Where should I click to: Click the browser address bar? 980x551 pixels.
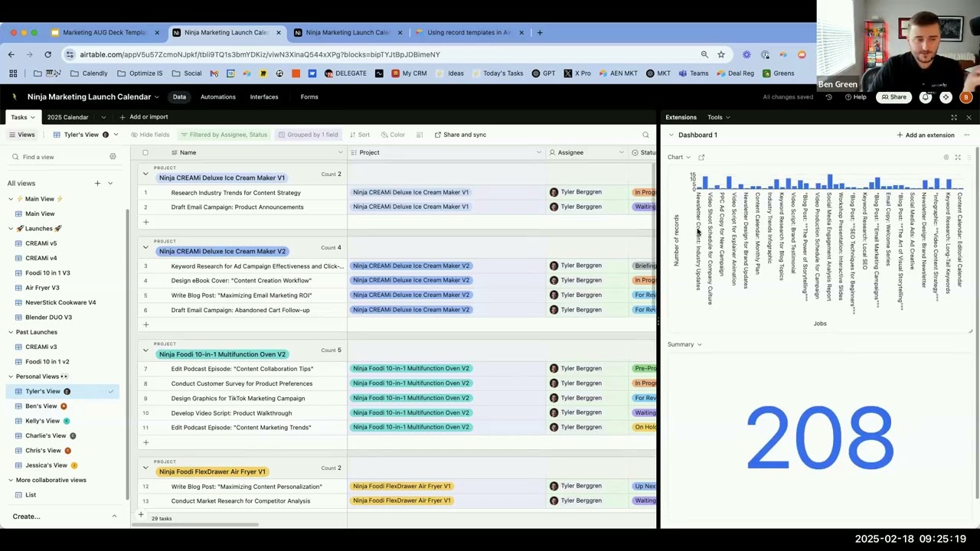(x=383, y=54)
